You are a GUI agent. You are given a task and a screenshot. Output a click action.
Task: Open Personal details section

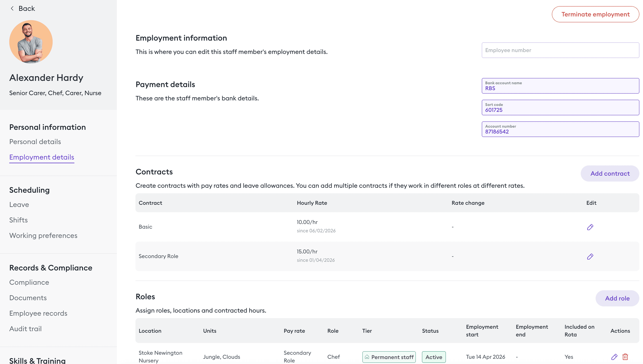click(35, 142)
